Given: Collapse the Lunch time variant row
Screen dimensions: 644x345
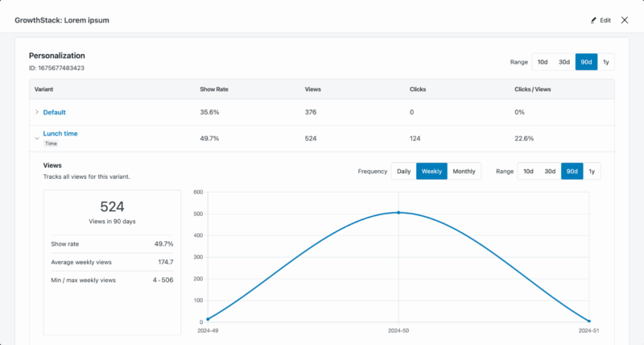Looking at the screenshot, I should click(x=36, y=138).
